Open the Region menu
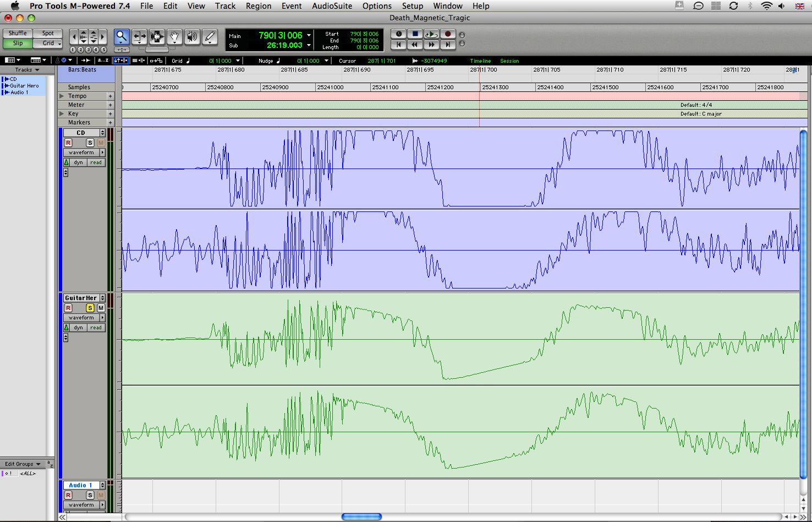 coord(259,6)
